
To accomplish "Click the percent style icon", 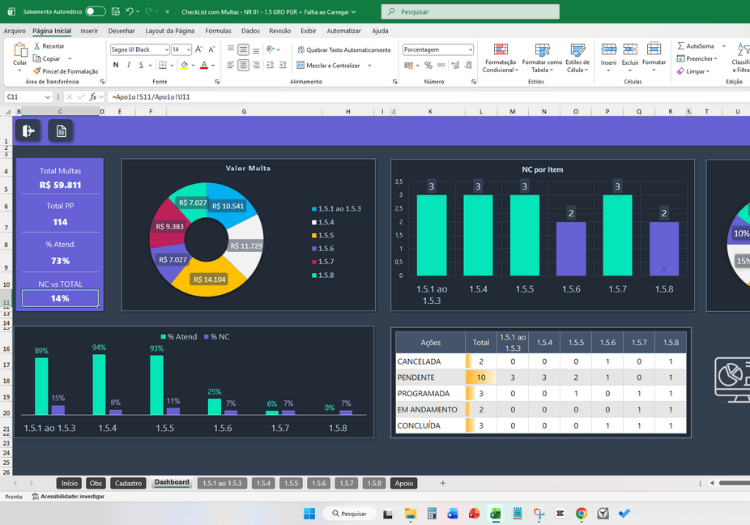I will [428, 65].
